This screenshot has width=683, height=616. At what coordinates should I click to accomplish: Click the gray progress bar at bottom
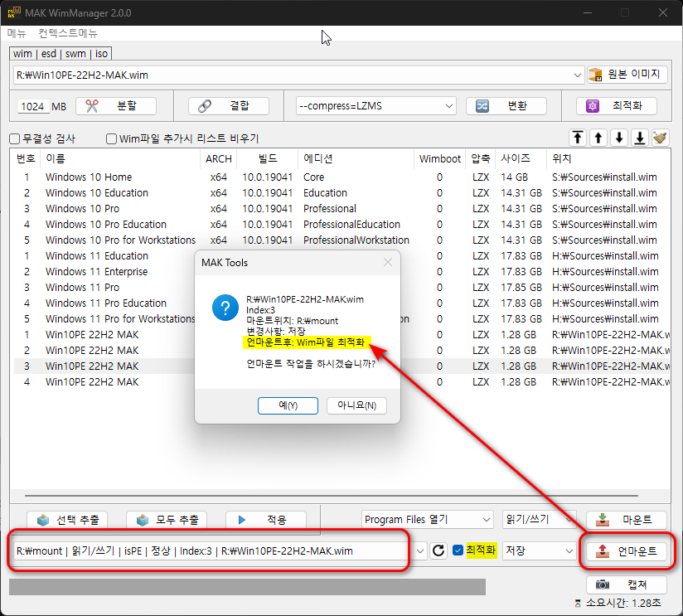pos(247,586)
